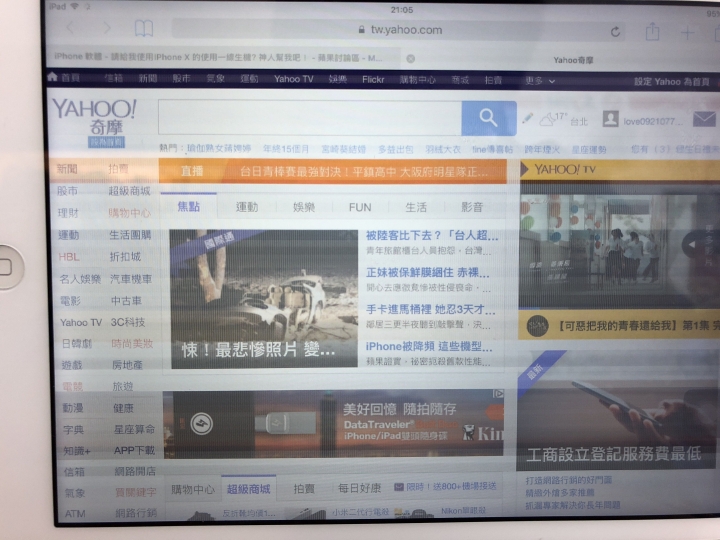Open 新聞 in the top navigation bar
The image size is (720, 540).
click(148, 79)
